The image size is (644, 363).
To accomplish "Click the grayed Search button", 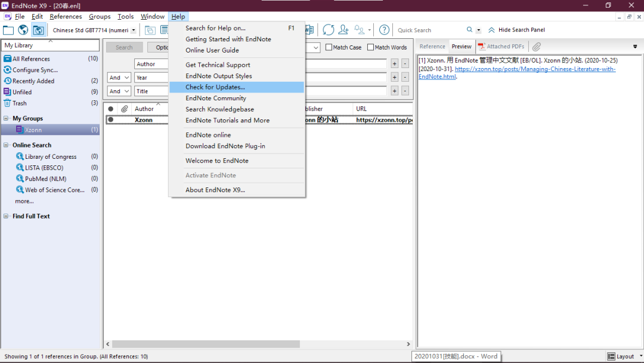I will pyautogui.click(x=124, y=47).
